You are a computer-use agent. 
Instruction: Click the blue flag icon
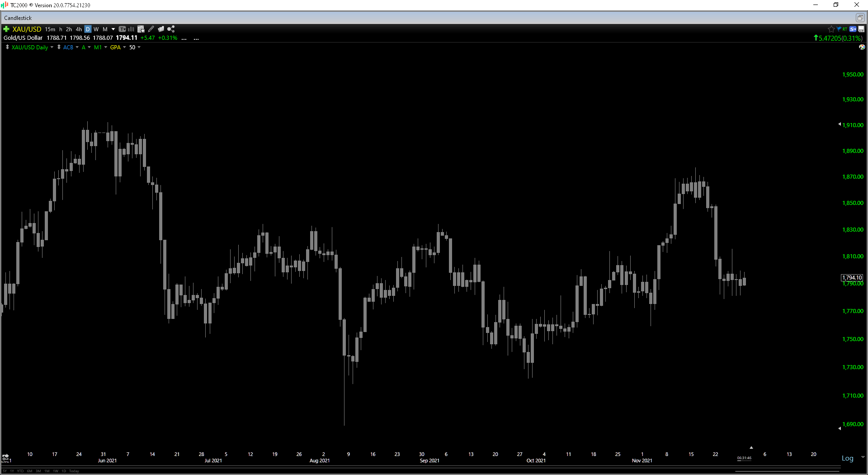(x=839, y=28)
